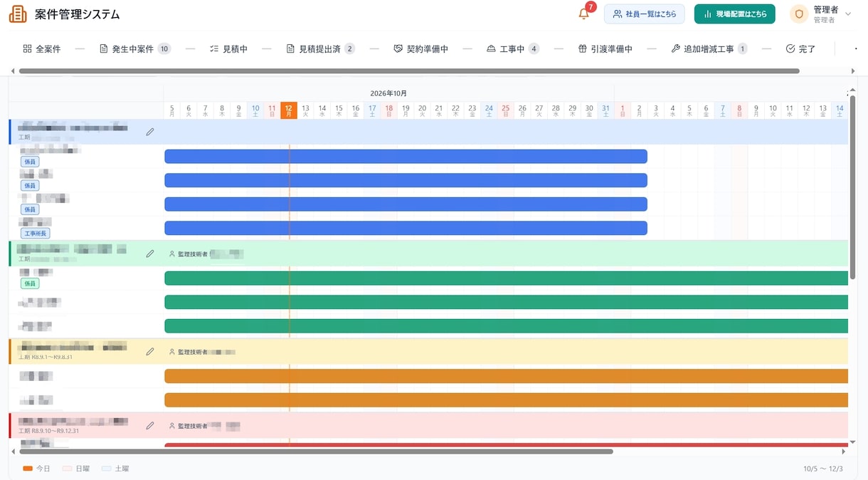This screenshot has width=868, height=480.
Task: Switch to the 全案件 tab
Action: (41, 49)
